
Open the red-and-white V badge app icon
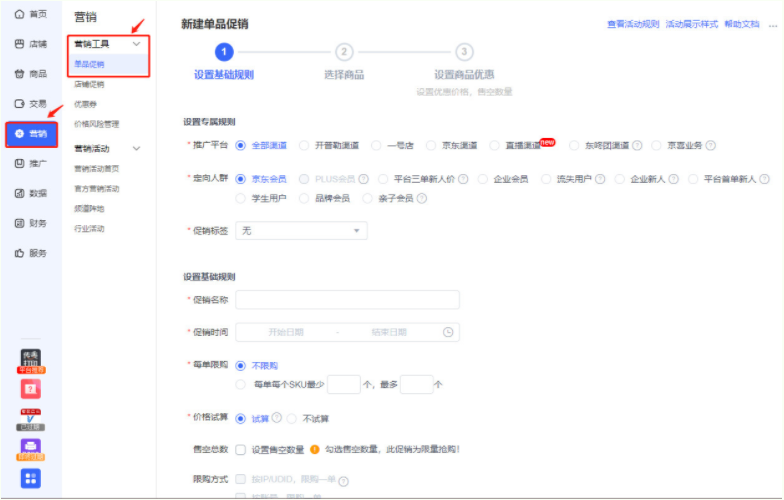tap(30, 420)
